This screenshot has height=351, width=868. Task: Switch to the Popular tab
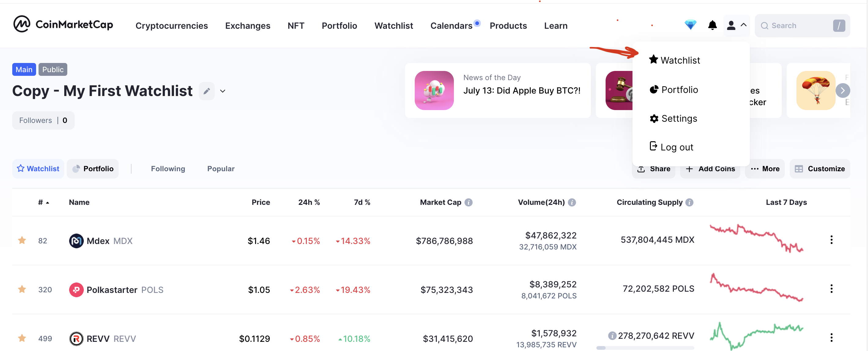pyautogui.click(x=221, y=169)
